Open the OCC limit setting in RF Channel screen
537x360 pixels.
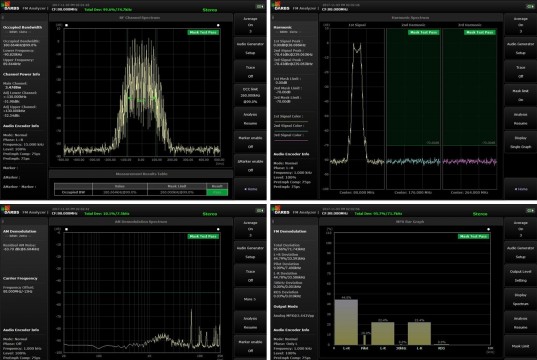[250, 95]
